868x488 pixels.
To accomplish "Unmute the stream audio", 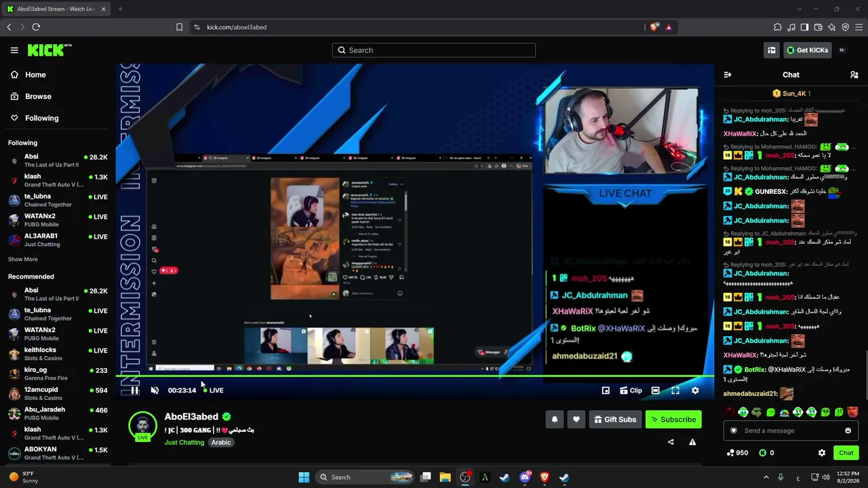I will click(x=155, y=390).
